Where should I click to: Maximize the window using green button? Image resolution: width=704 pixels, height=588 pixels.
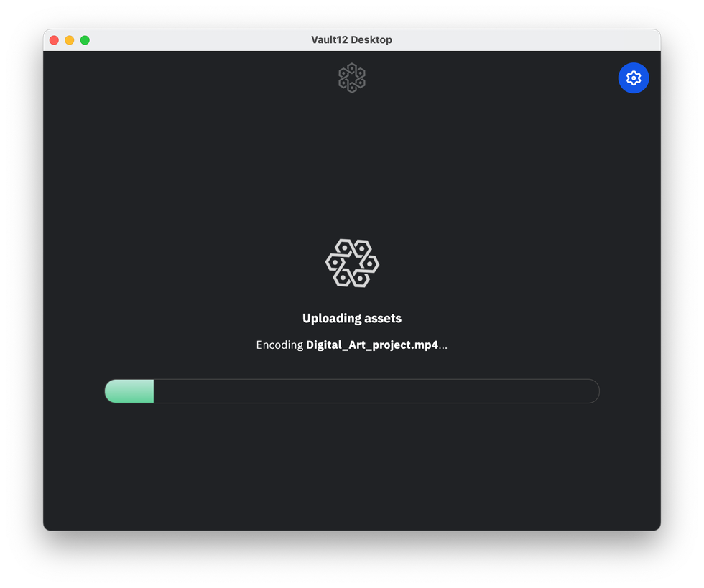tap(85, 40)
